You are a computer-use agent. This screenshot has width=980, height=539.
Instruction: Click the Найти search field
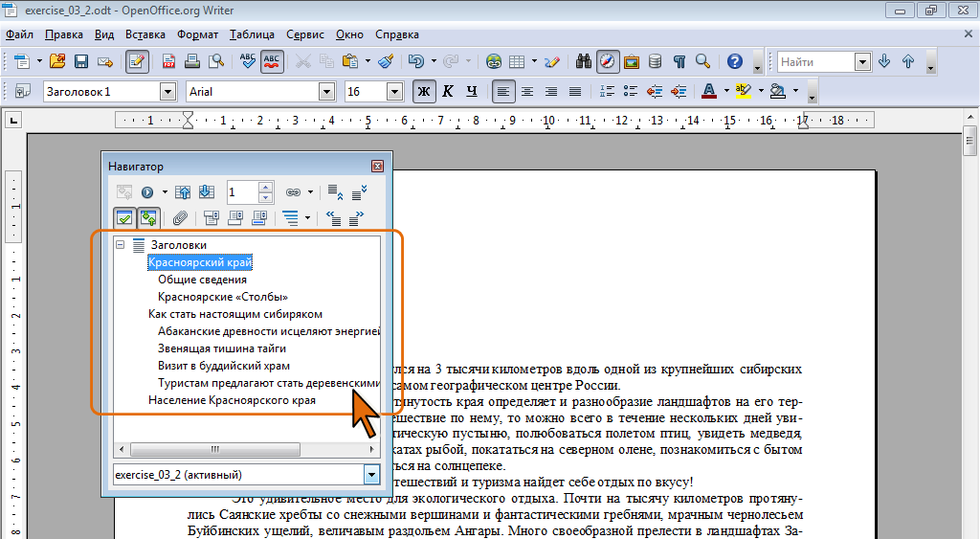pos(816,62)
